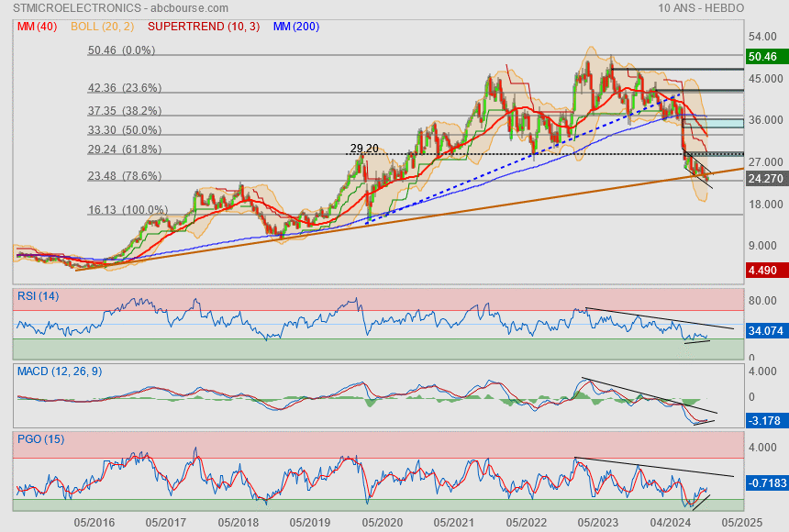Click the red 4.490 price tag
The image size is (789, 532).
point(766,271)
